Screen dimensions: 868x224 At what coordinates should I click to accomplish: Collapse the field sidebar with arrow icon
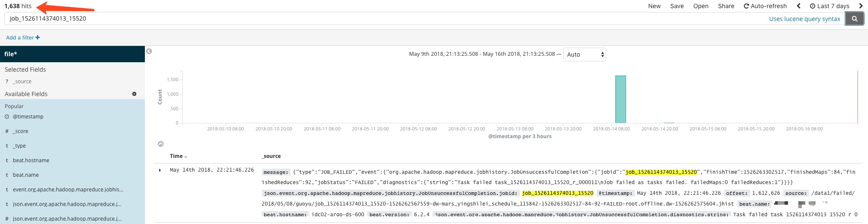(x=149, y=51)
